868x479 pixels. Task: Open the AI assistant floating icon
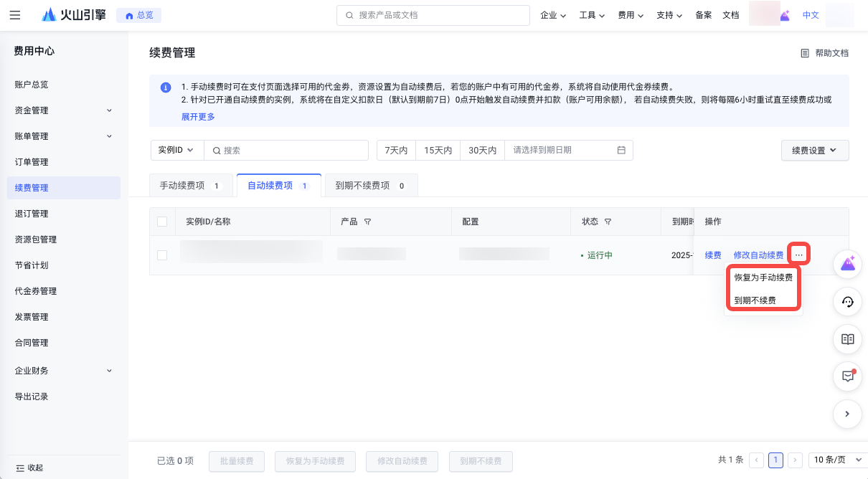point(848,264)
